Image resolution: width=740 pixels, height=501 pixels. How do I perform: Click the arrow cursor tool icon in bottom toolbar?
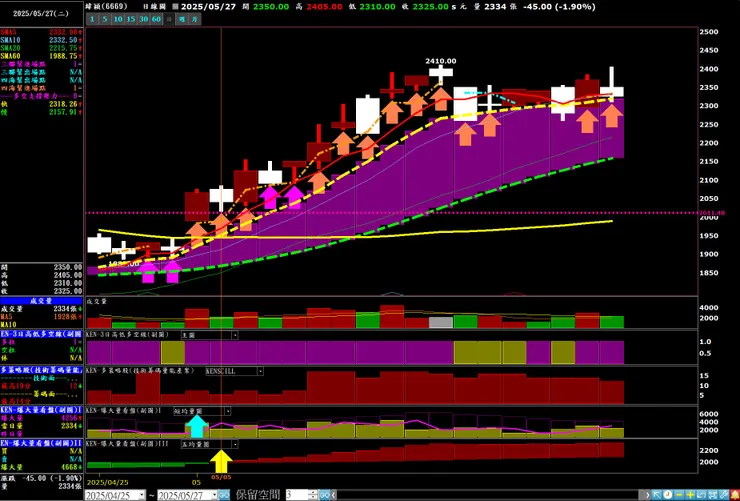659,495
